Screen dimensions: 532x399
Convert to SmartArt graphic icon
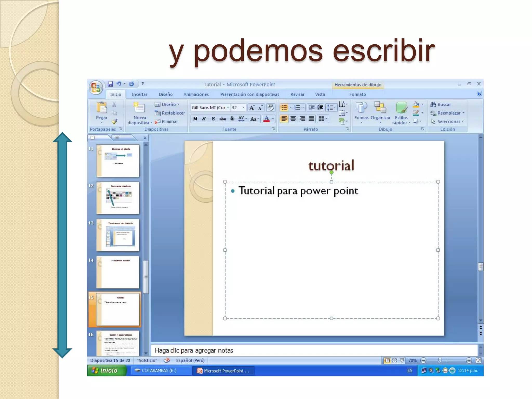coord(343,121)
